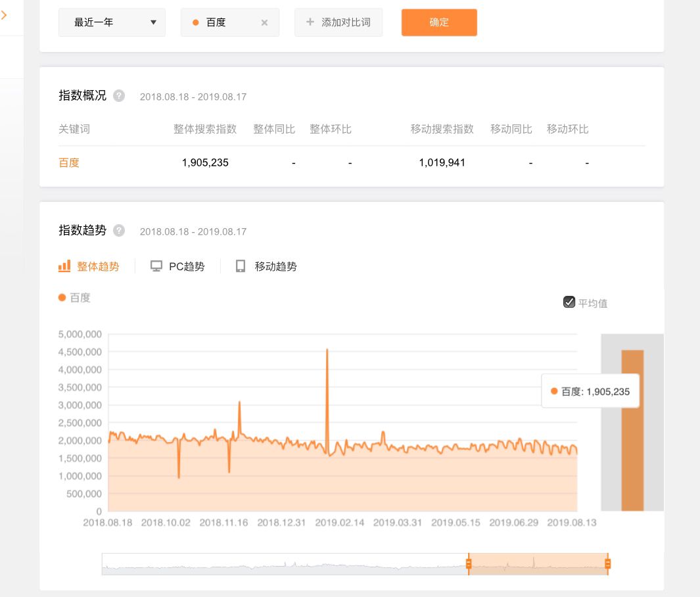Image resolution: width=700 pixels, height=597 pixels.
Task: Remove the 百度 keyword with x icon
Action: [x=264, y=22]
